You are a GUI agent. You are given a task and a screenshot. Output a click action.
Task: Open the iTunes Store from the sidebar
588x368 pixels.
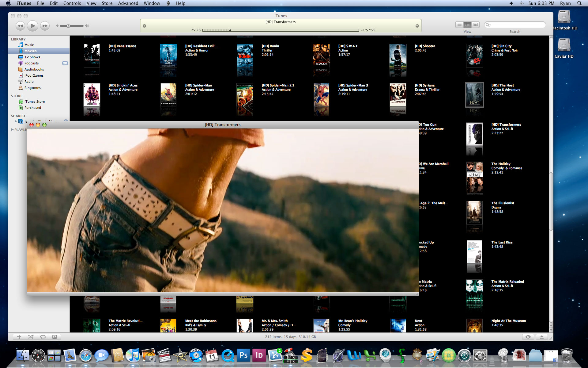(34, 101)
